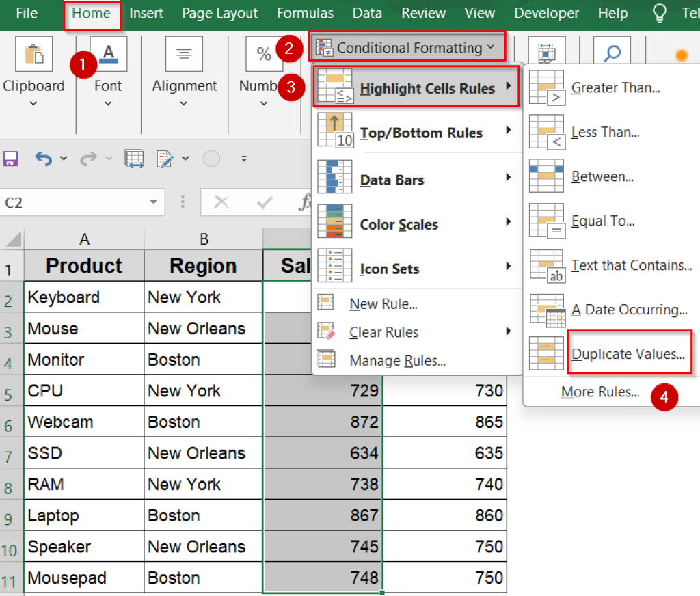Screen dimensions: 700x596
Task: Open the Name Box dropdown showing C2
Action: pos(154,202)
